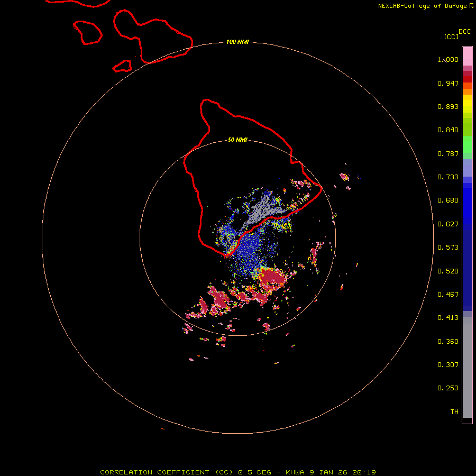Viewport: 476px width, 476px height.
Task: Select the 1.000 color scale value
Action: pyautogui.click(x=448, y=60)
